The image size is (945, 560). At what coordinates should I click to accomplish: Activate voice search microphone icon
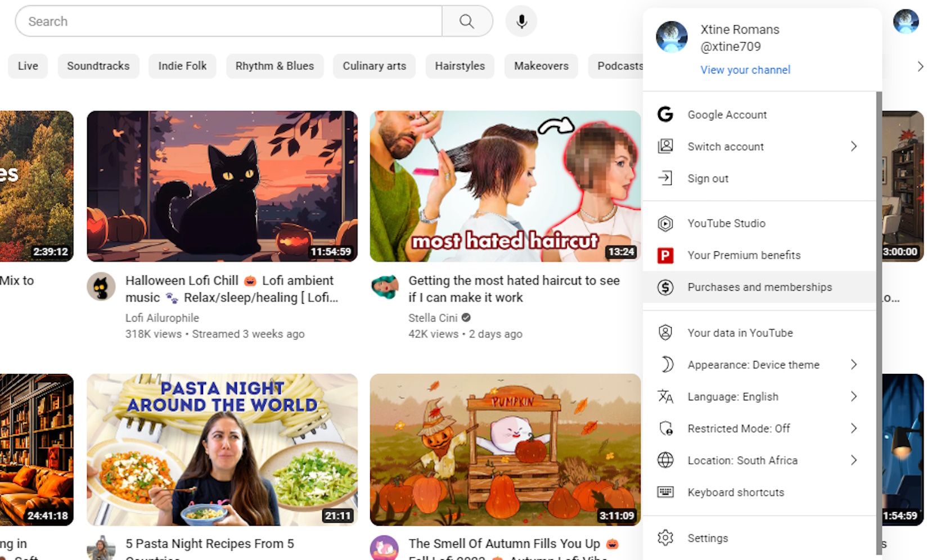tap(521, 21)
